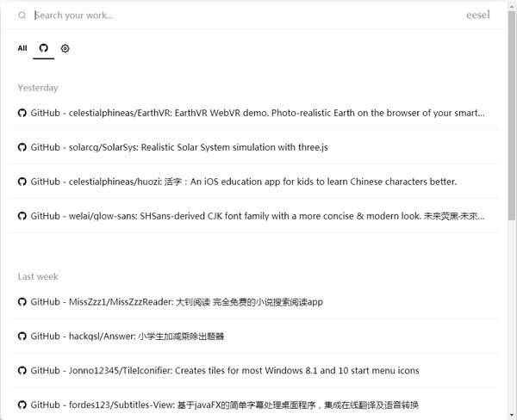Open the eesel logo link
517x420 pixels.
click(478, 15)
